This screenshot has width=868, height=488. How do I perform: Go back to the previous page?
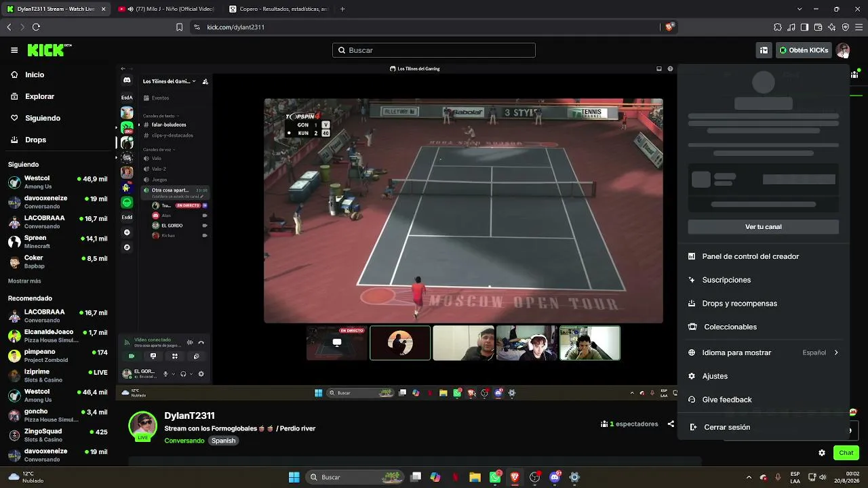pyautogui.click(x=9, y=27)
